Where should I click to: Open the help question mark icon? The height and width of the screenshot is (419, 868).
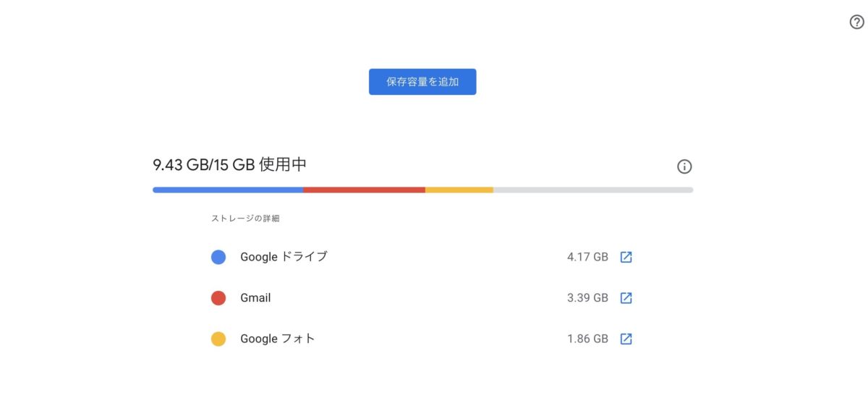[856, 22]
